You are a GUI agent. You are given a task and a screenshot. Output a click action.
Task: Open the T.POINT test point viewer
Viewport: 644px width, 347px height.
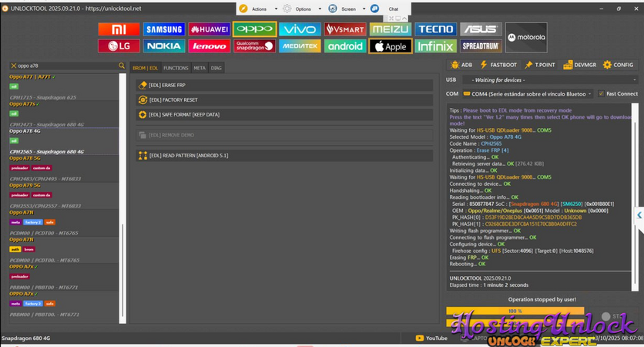539,65
